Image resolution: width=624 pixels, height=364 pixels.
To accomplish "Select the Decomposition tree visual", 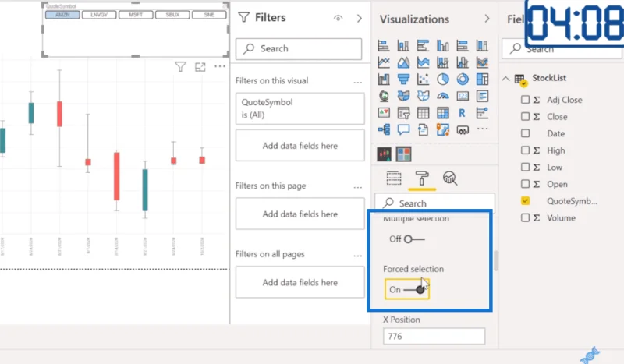I will click(384, 129).
